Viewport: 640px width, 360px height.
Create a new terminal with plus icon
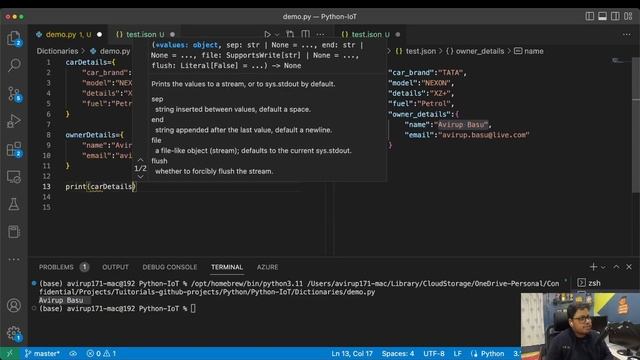pos(593,267)
